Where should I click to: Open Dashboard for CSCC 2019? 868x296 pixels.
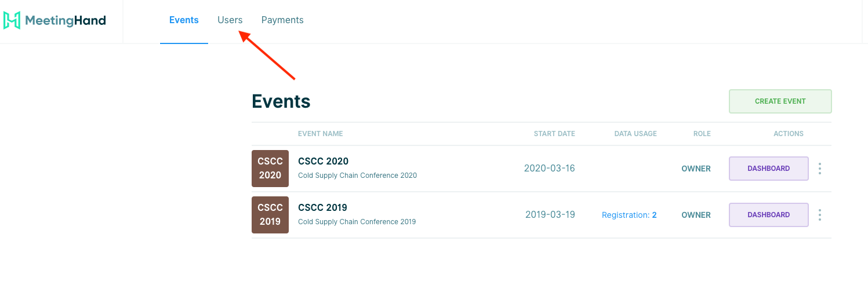[x=768, y=215]
